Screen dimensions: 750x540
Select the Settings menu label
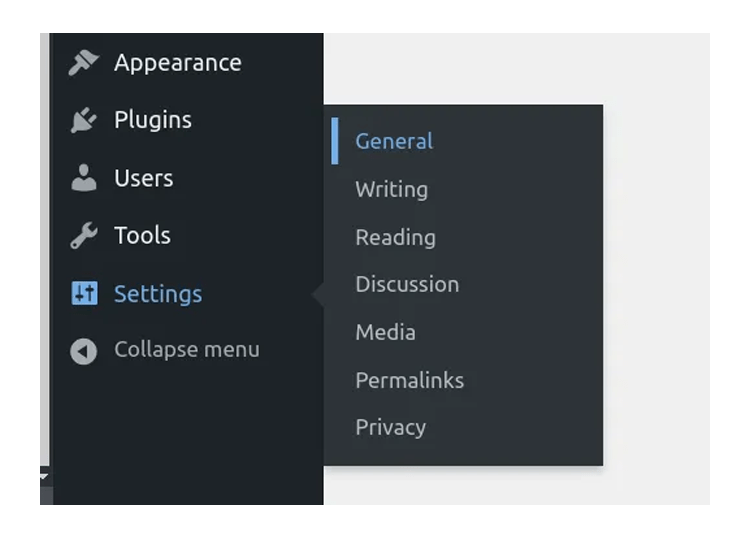point(158,294)
